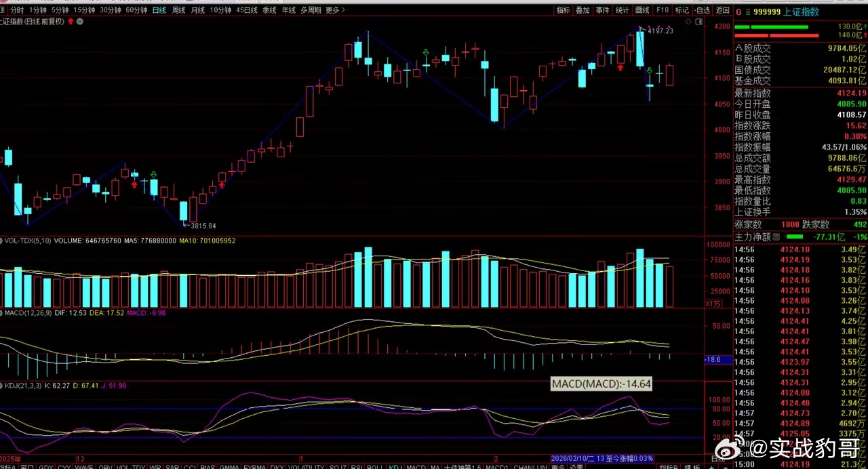Click the red up-arrow beside 上证指数 chart title

(x=71, y=21)
